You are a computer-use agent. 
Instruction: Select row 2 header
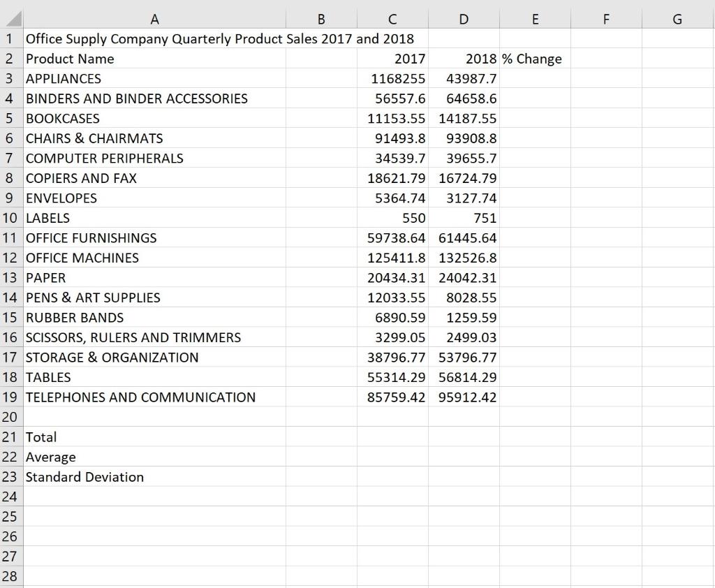(10, 59)
